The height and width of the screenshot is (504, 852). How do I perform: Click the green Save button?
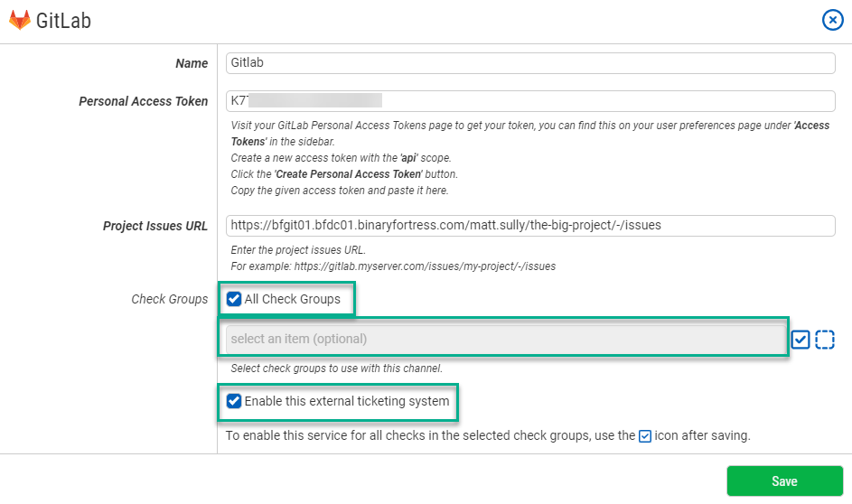[x=784, y=481]
